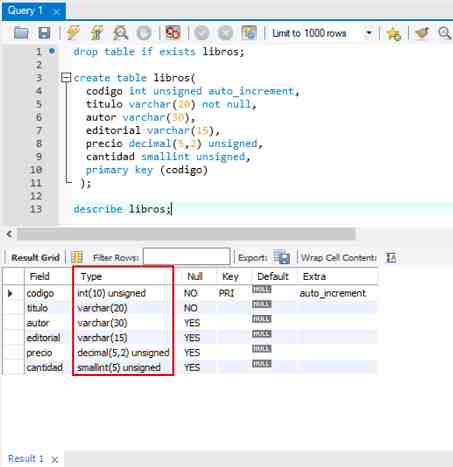Select the 'int(10) unsigned' type cell
453x467 pixels.
[x=111, y=293]
